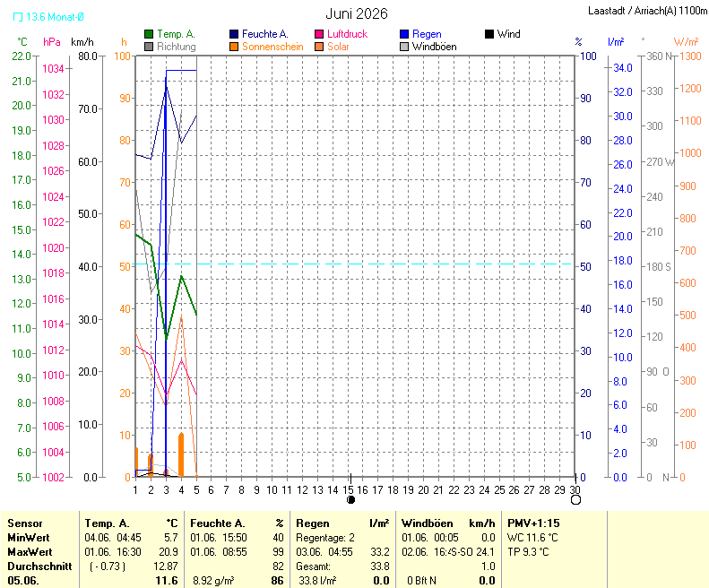Click the dark blue Feuchte A. legend swatch
Screen dimensions: 709x588
click(234, 34)
